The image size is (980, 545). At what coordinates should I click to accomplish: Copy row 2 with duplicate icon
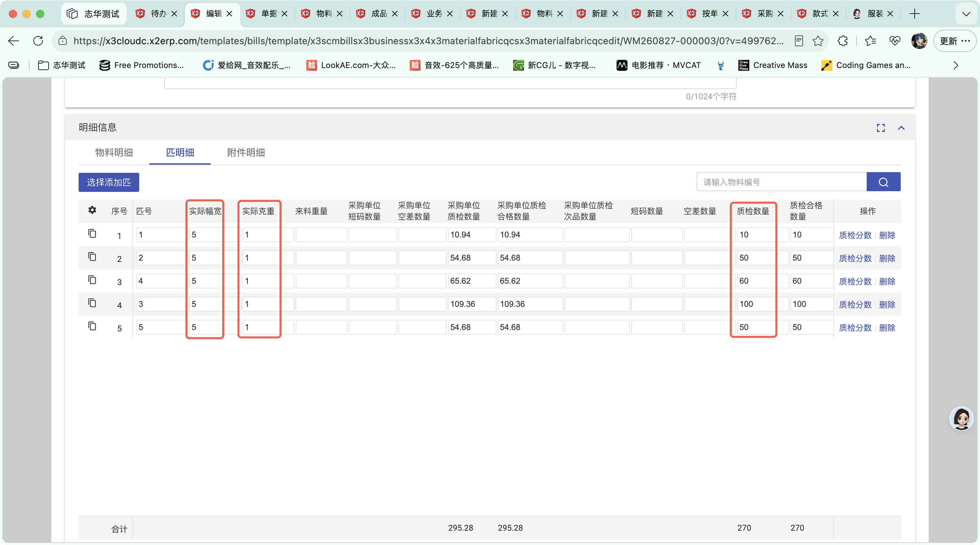92,257
